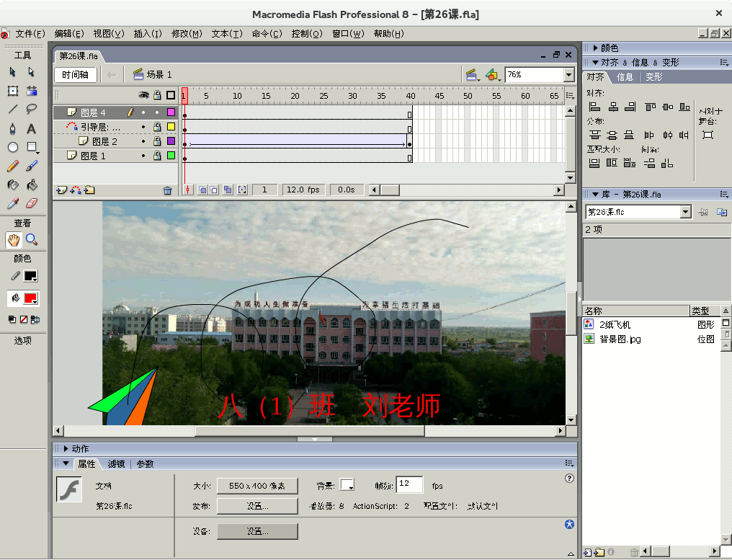732x560 pixels.
Task: Open the 修改(M) menu
Action: [187, 34]
